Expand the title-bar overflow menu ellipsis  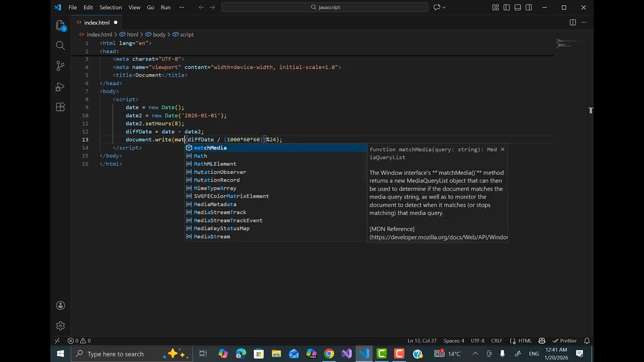click(181, 7)
